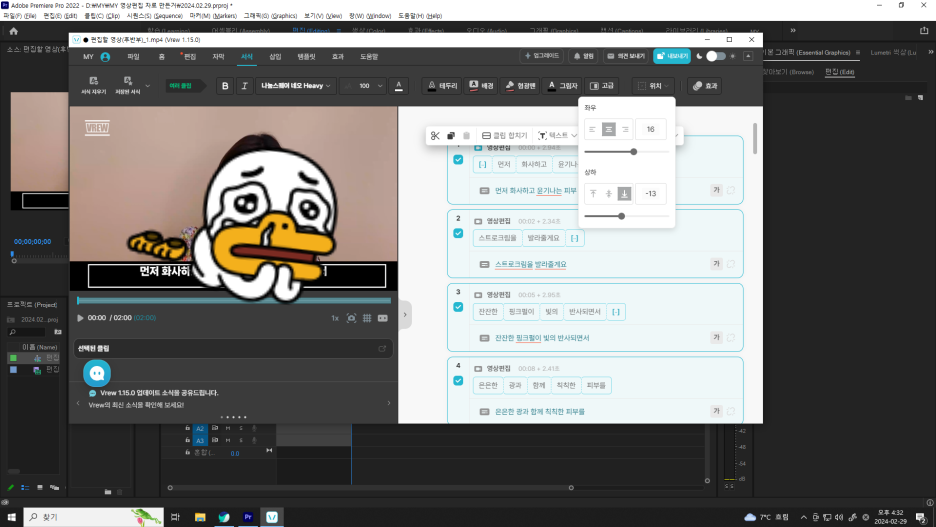Screen dimensions: 936x527
Task: Open File Explorer from the taskbar
Action: [x=200, y=517]
